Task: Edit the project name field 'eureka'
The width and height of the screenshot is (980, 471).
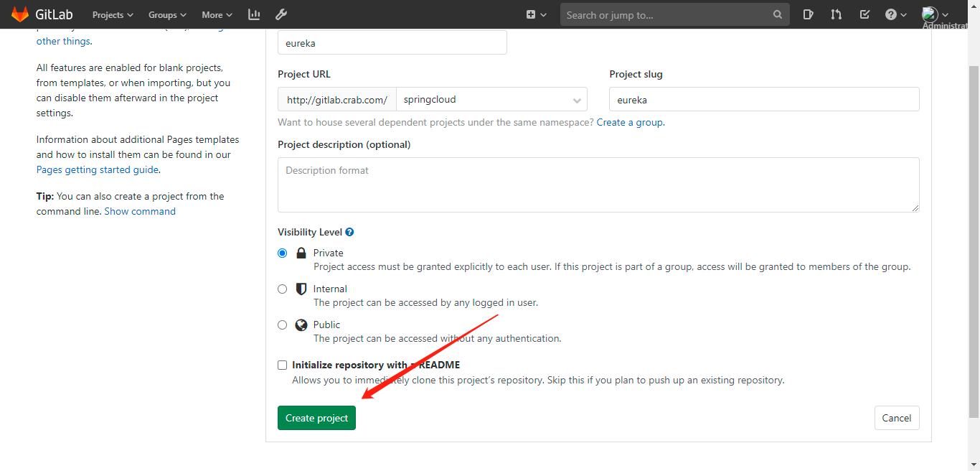Action: point(392,42)
